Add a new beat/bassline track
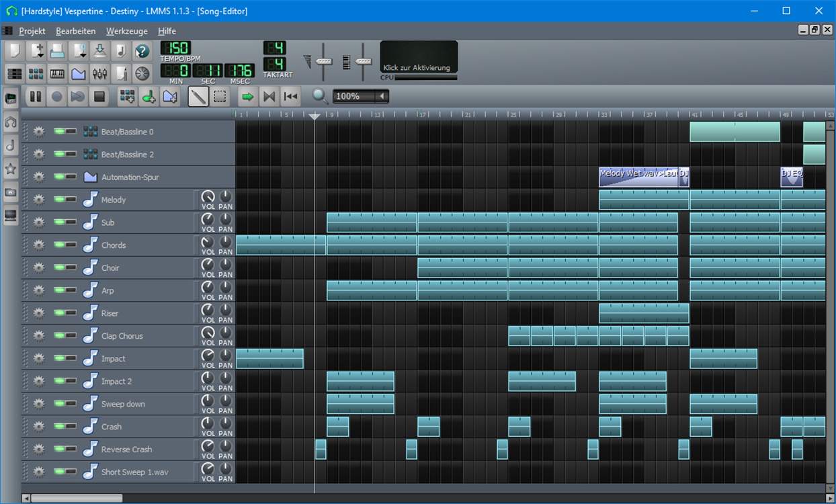The image size is (836, 504). click(127, 97)
